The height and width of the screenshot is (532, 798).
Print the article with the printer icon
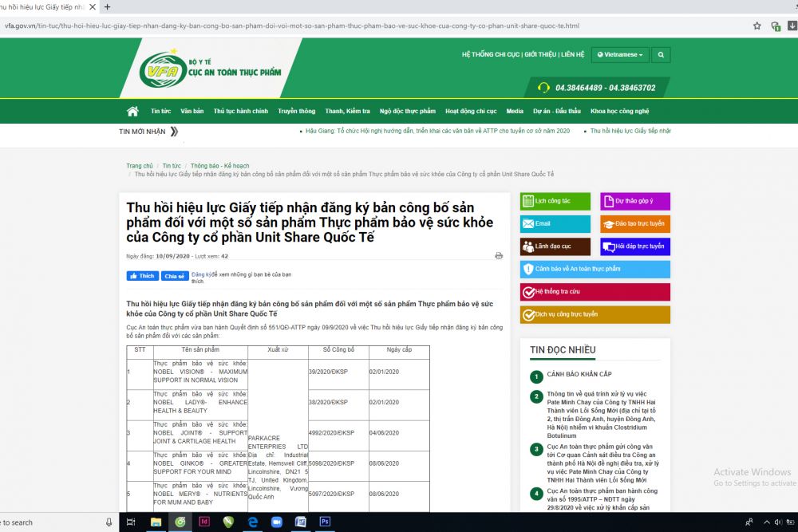(499, 256)
